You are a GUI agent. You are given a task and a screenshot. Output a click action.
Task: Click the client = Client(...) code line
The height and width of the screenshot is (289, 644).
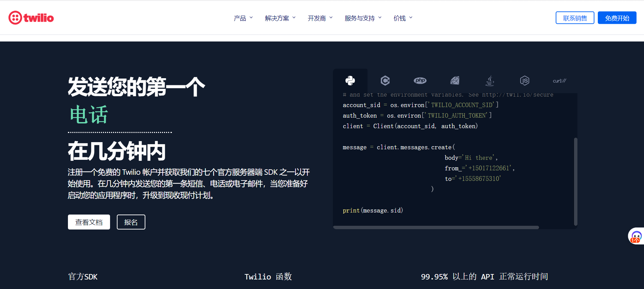point(410,126)
